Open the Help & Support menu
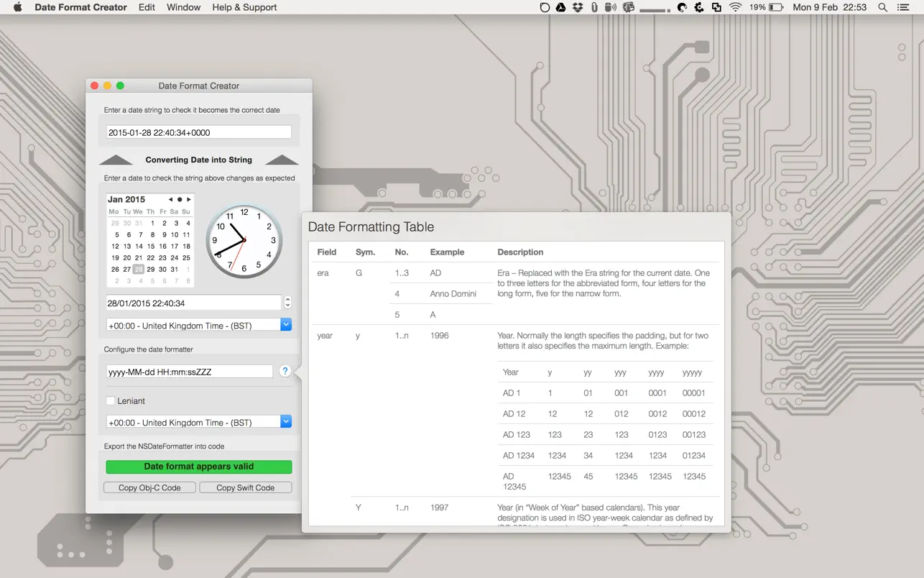The image size is (924, 578). pyautogui.click(x=244, y=7)
